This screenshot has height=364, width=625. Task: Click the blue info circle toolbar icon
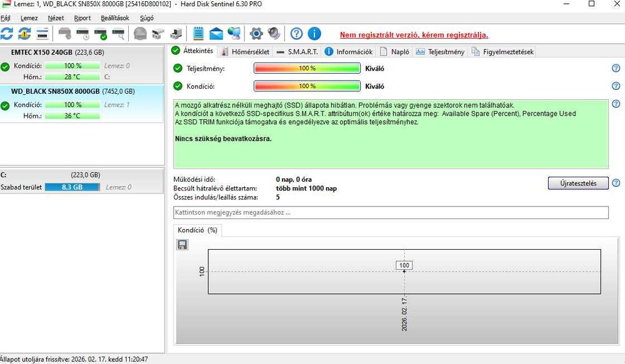pos(314,34)
